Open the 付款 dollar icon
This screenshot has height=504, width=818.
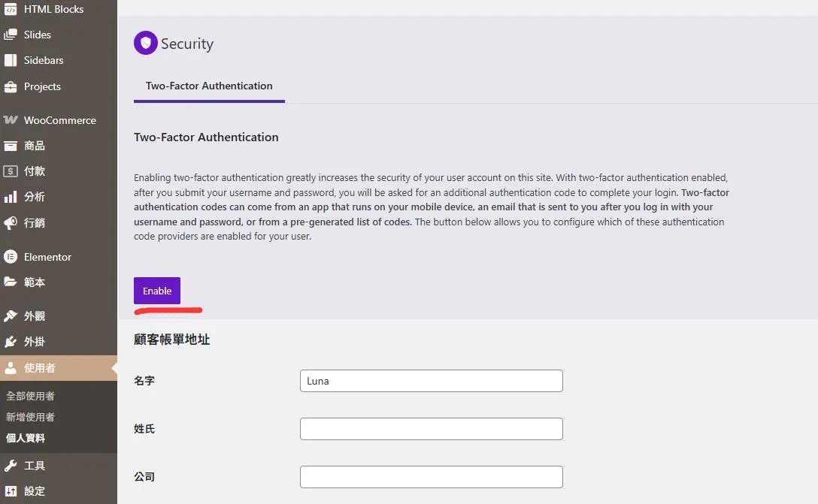[x=11, y=171]
